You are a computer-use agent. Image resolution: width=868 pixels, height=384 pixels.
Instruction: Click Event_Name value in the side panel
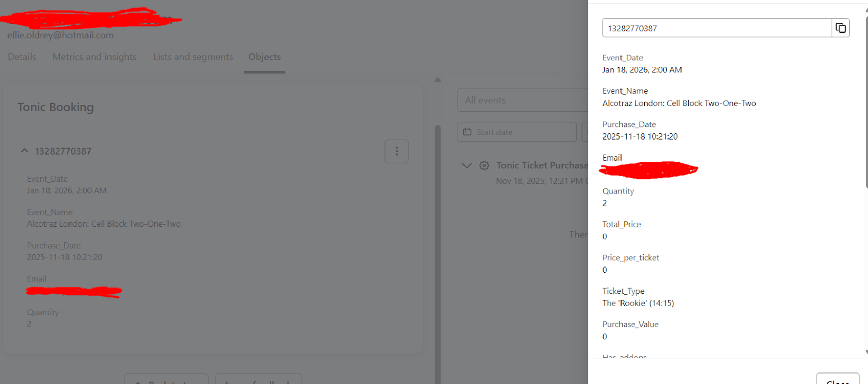click(x=679, y=103)
